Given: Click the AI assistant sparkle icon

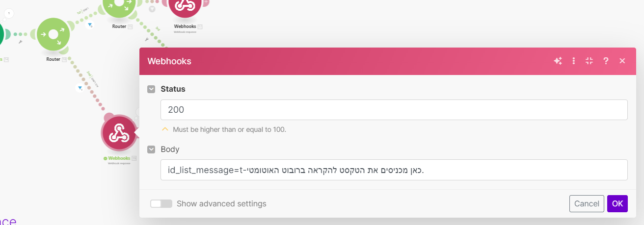Looking at the screenshot, I should pos(558,61).
